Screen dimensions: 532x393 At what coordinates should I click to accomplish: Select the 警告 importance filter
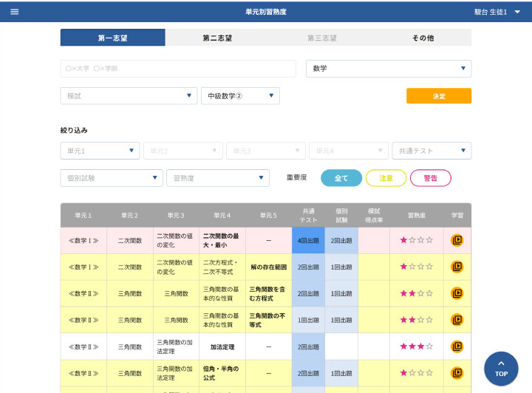[x=431, y=178]
